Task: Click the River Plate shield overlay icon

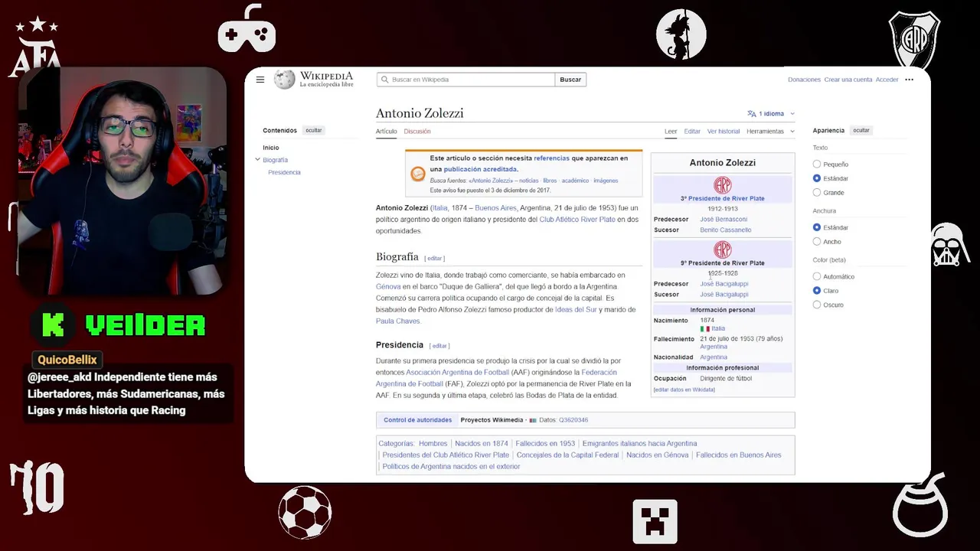Action: coord(914,41)
